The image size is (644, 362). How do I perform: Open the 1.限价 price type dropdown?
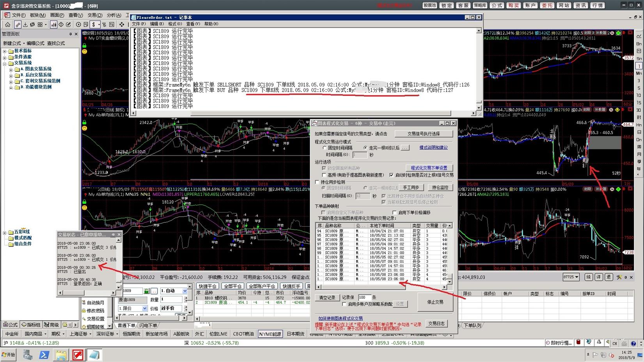[x=144, y=309]
